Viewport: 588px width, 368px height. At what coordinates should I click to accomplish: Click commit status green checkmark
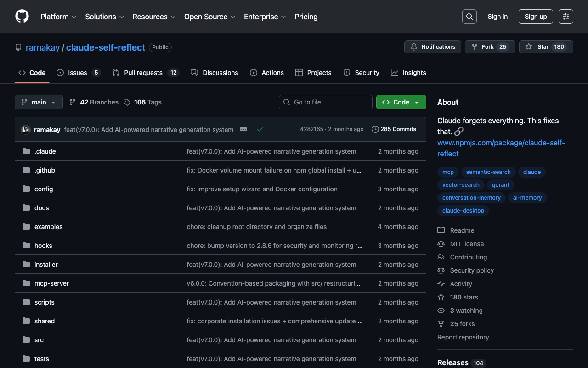coord(260,130)
